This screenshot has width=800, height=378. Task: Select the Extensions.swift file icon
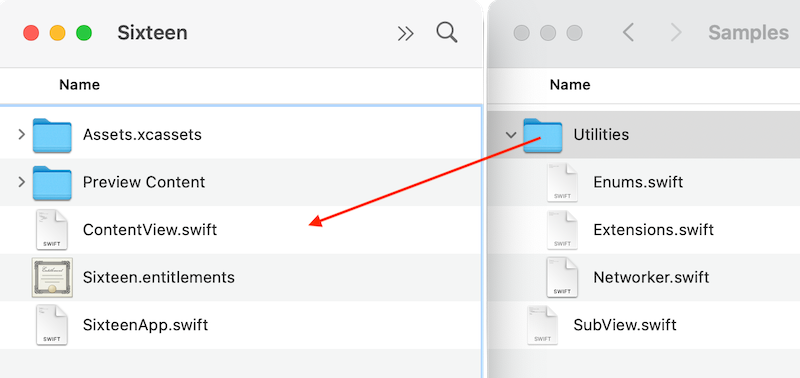[x=562, y=230]
